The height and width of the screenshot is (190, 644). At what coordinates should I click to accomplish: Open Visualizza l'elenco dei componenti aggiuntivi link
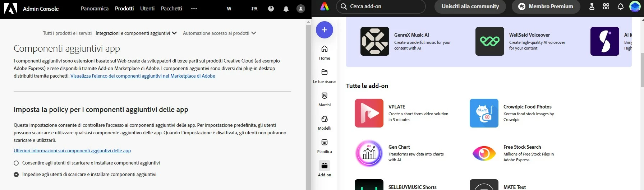[x=143, y=76]
